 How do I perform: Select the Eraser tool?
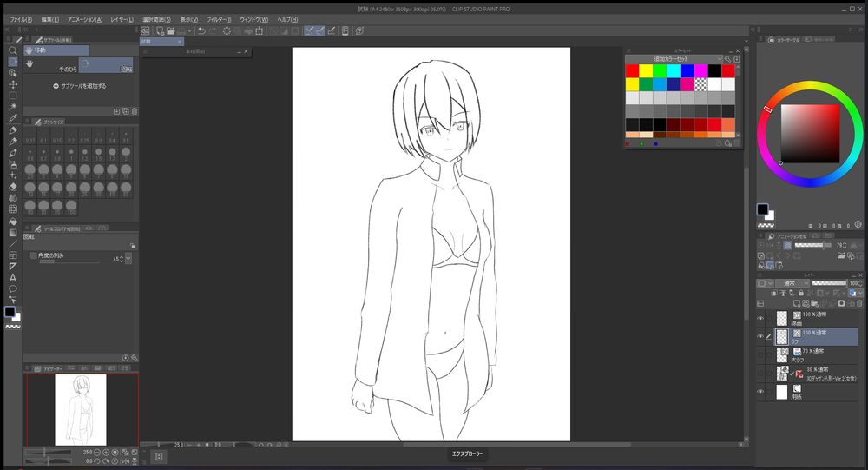[x=13, y=187]
